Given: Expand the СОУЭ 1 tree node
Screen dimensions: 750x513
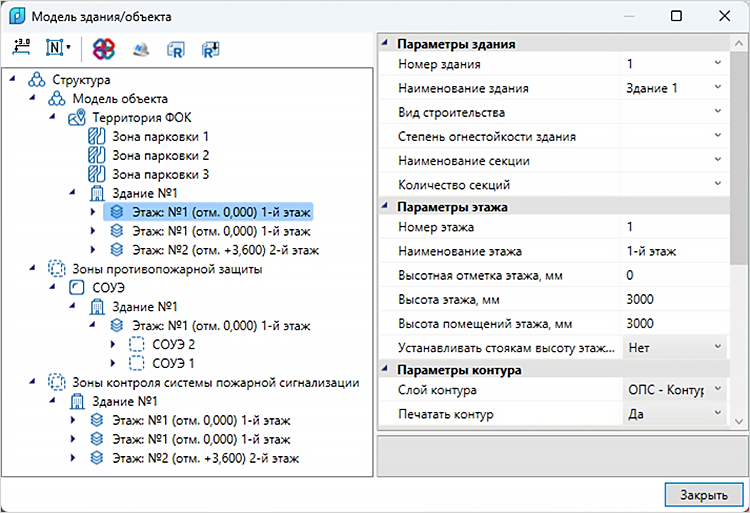Looking at the screenshot, I should pos(113,363).
